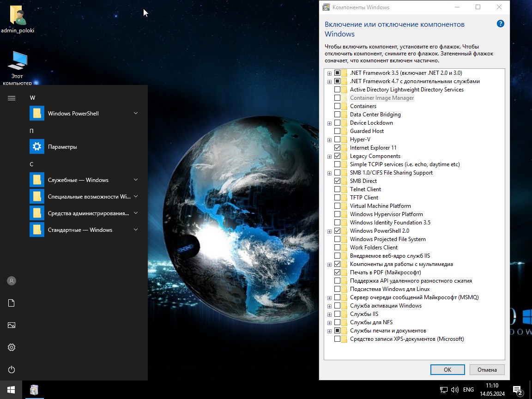
Task: Open Параметры from the Start menu
Action: pos(63,146)
